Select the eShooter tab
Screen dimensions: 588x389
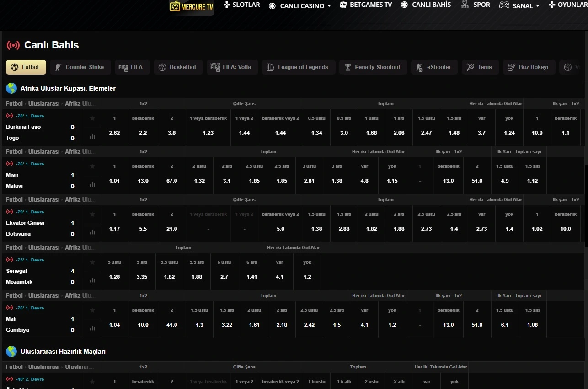coord(434,67)
